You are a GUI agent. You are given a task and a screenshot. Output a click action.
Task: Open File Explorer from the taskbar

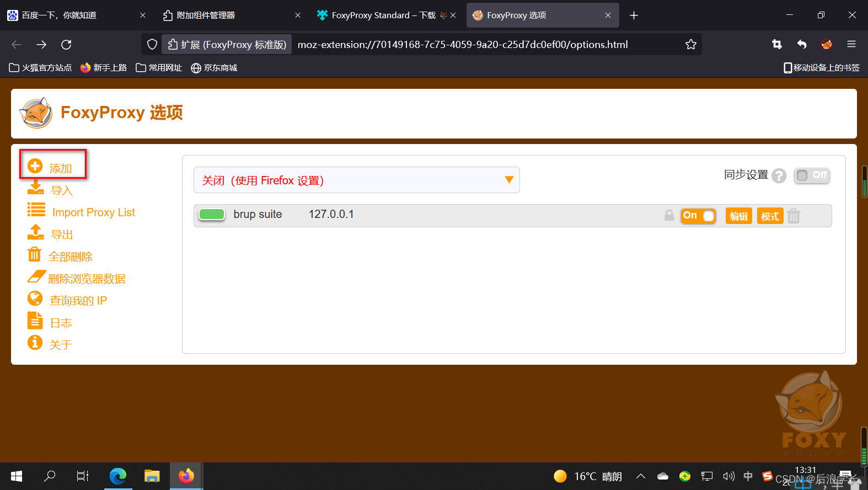pos(152,476)
